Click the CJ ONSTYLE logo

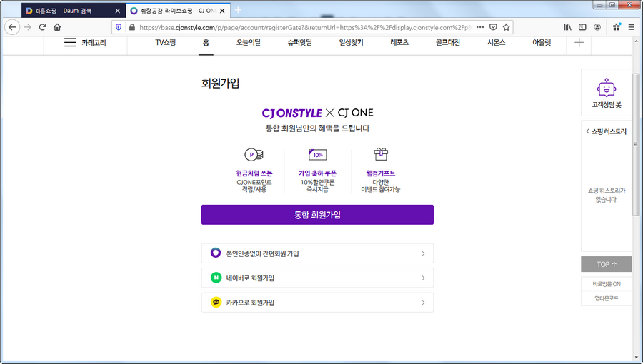(x=292, y=113)
